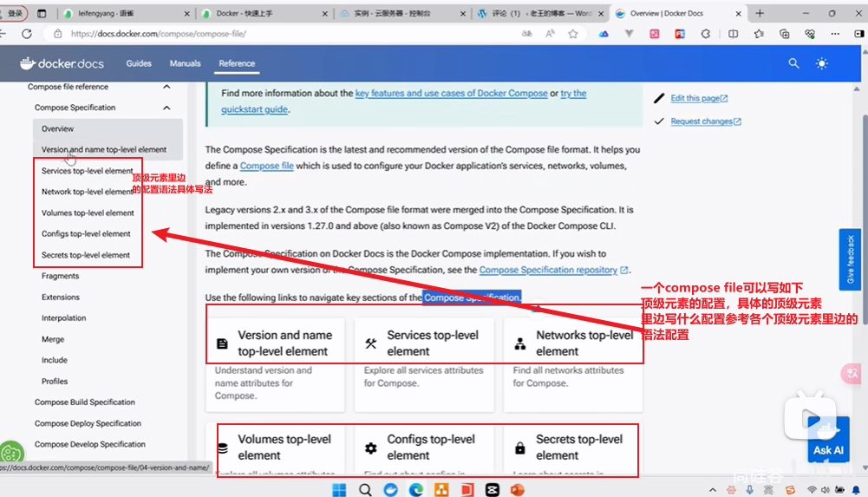Viewport: 868px width, 497px height.
Task: Open Compose Develop Specification
Action: pyautogui.click(x=89, y=444)
